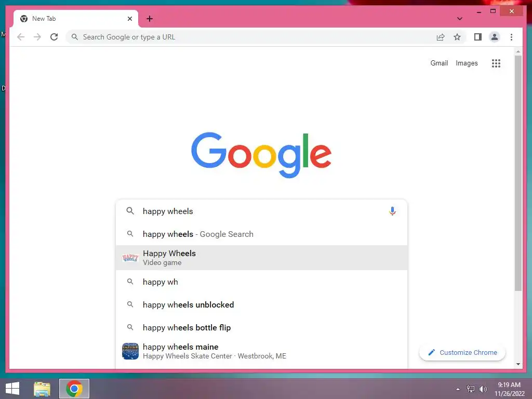The height and width of the screenshot is (399, 532).
Task: Go back using the browser back arrow
Action: 21,37
